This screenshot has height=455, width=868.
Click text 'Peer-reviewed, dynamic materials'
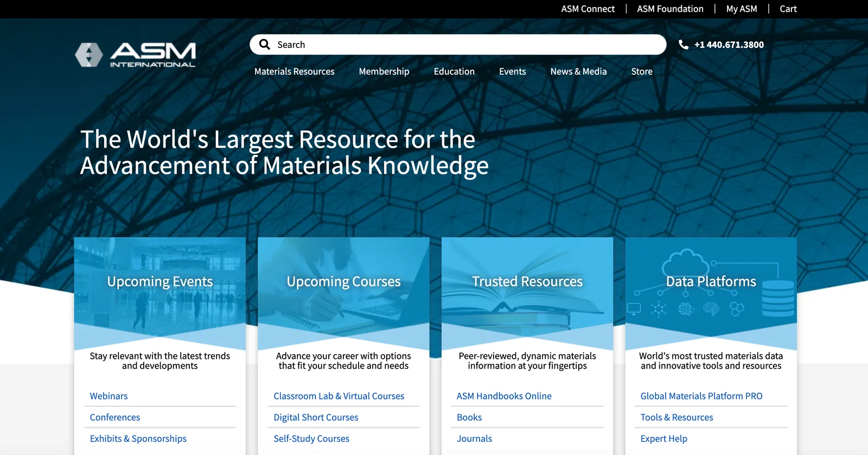(527, 356)
